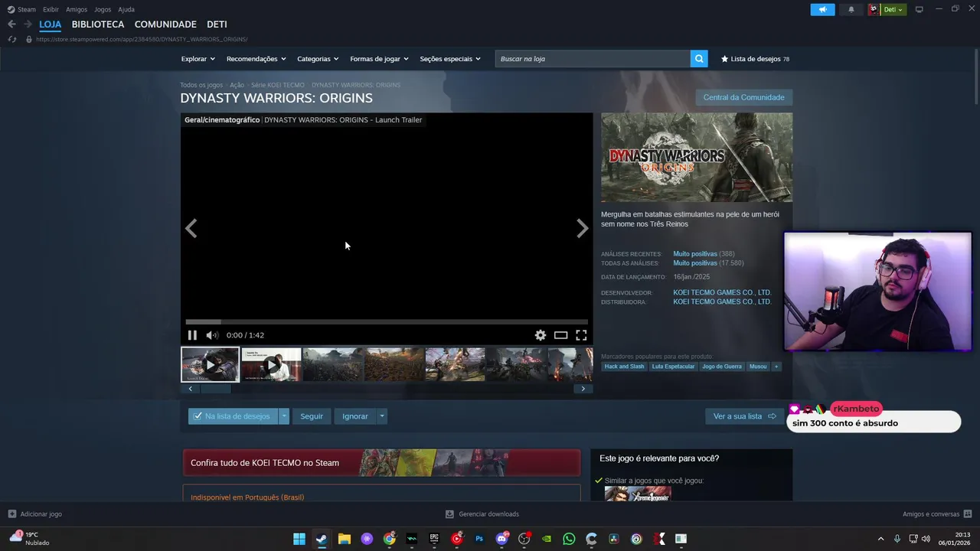Expand the wishlist button dropdown arrow
This screenshot has height=551, width=980.
(x=284, y=416)
